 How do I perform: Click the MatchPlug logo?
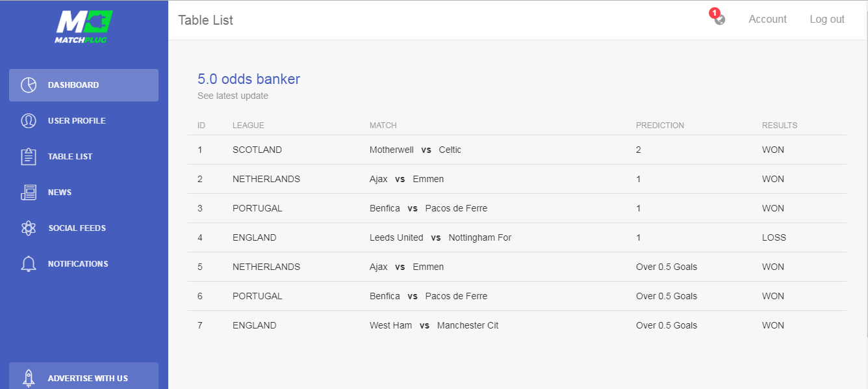(x=84, y=27)
